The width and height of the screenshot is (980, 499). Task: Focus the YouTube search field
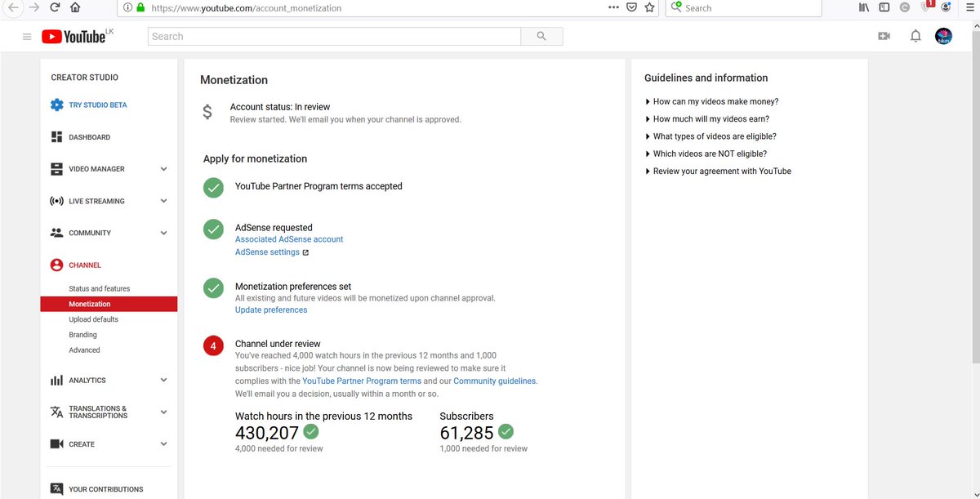coord(334,37)
